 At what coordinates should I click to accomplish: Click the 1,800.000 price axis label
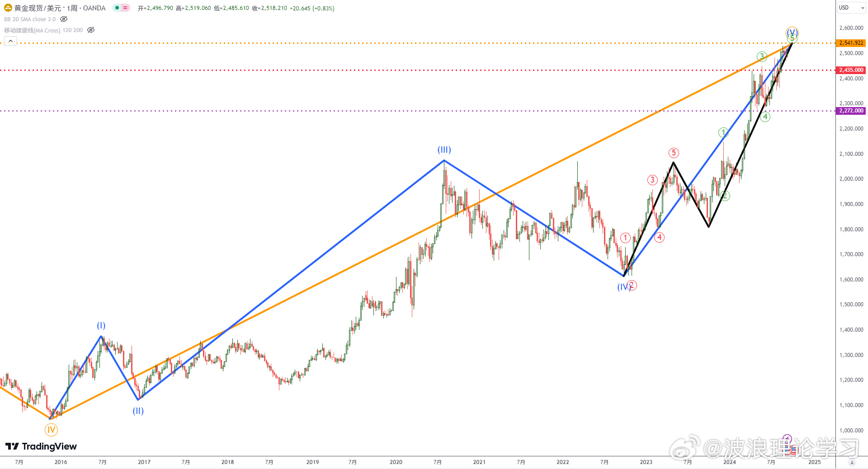point(851,230)
